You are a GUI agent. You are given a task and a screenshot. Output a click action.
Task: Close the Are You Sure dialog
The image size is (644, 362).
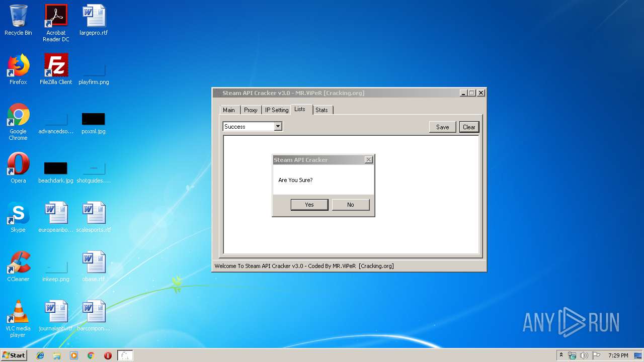click(x=368, y=160)
